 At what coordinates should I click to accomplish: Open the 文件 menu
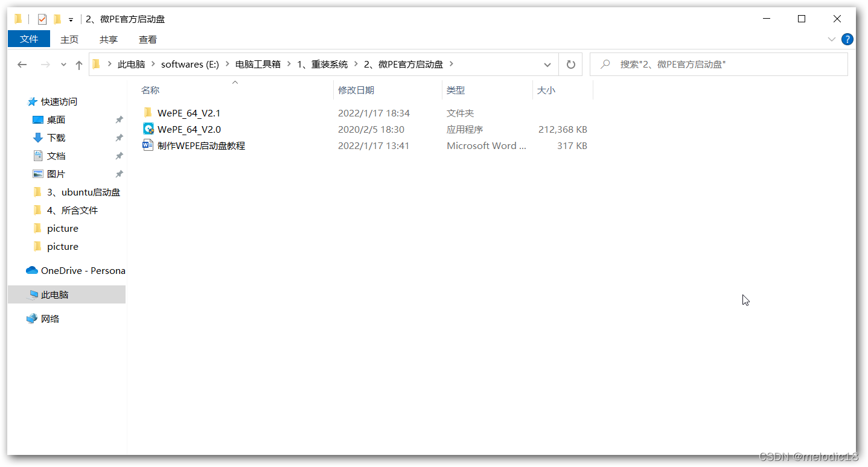[29, 39]
